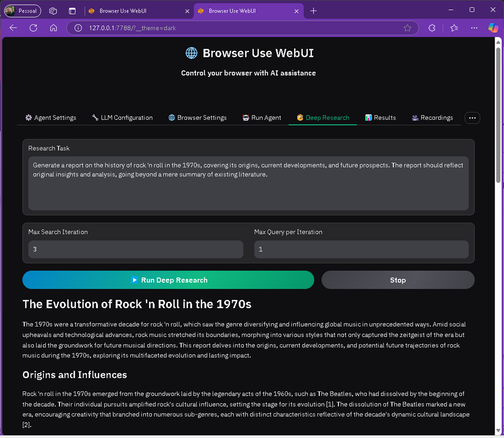Open the Results tab
The image size is (504, 438).
pos(380,118)
